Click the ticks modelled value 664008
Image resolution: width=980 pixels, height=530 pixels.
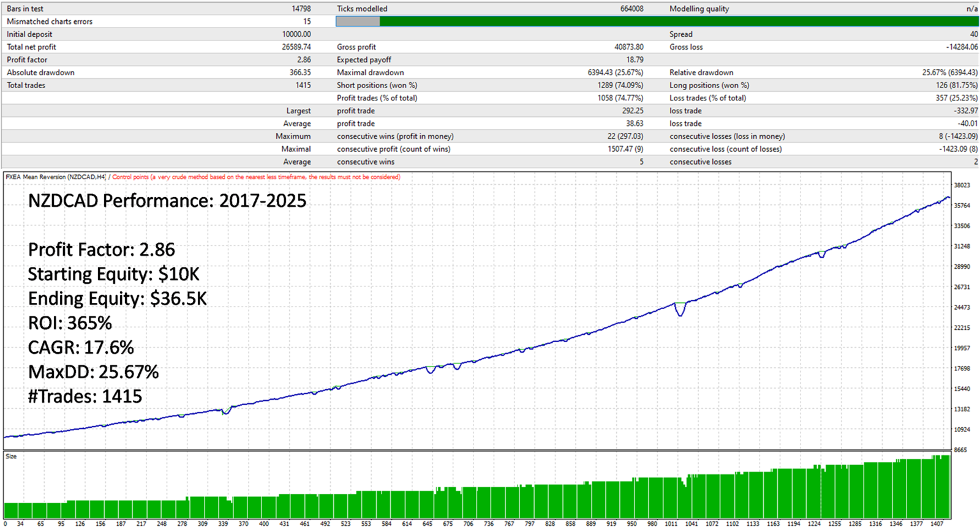pyautogui.click(x=631, y=9)
